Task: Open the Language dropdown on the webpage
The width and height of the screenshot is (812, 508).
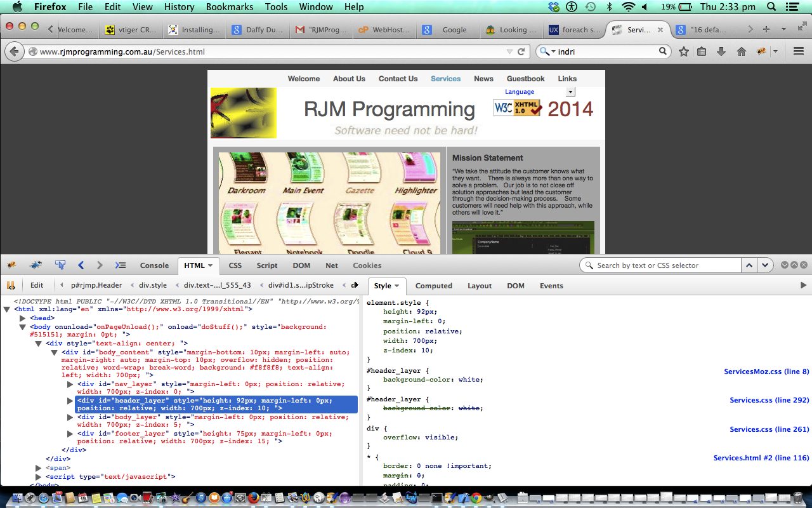Action: [569, 91]
